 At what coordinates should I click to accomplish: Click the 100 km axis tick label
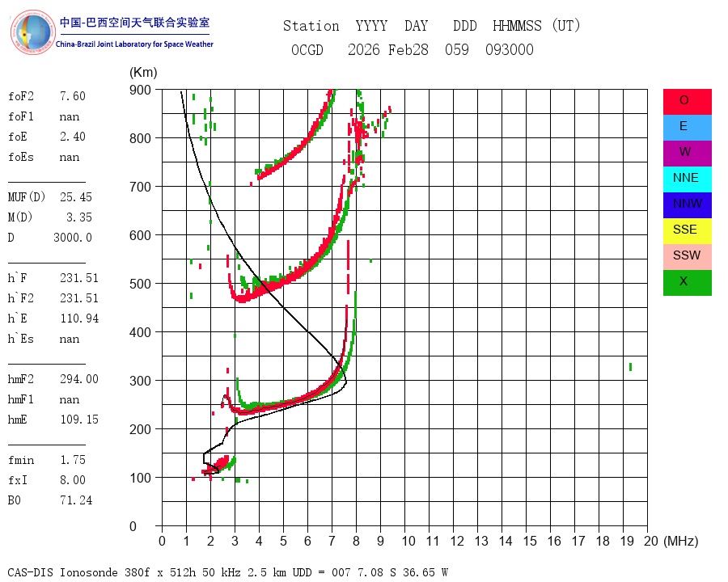point(140,478)
